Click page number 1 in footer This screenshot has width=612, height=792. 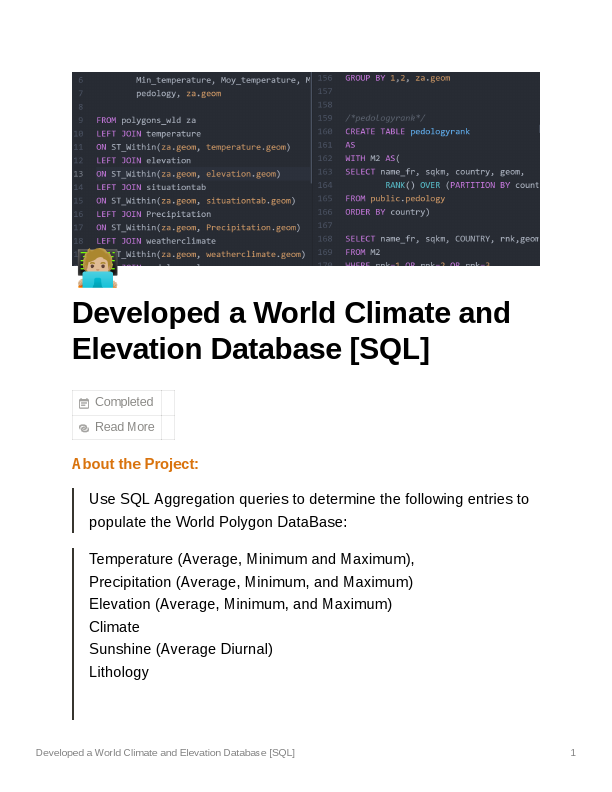tap(573, 753)
